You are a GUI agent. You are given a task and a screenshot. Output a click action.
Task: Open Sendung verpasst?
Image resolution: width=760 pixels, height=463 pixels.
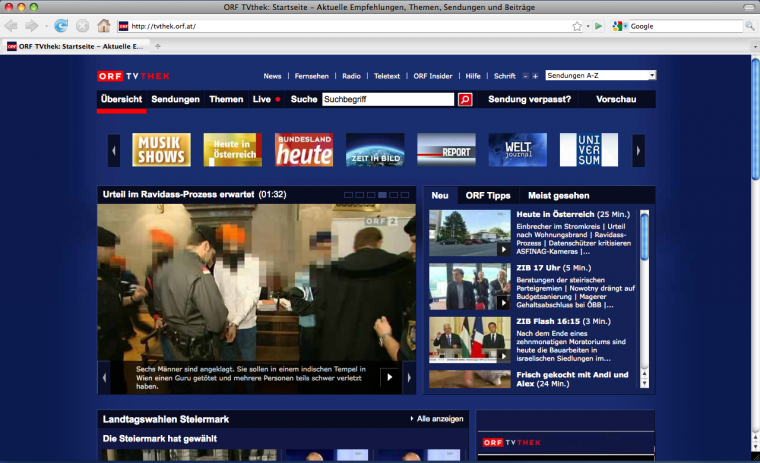click(x=529, y=99)
